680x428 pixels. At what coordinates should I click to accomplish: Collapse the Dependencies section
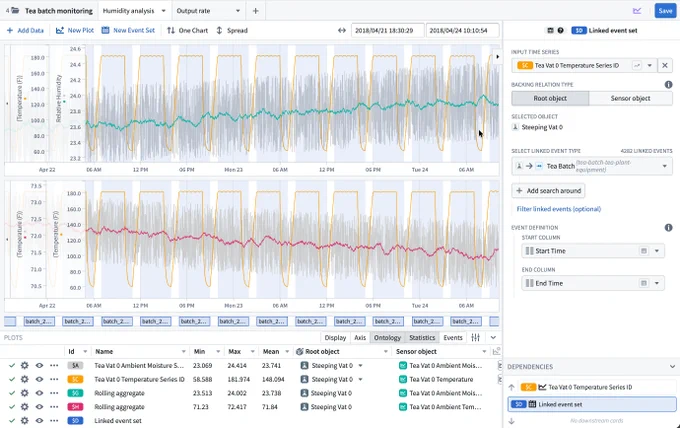coord(672,366)
